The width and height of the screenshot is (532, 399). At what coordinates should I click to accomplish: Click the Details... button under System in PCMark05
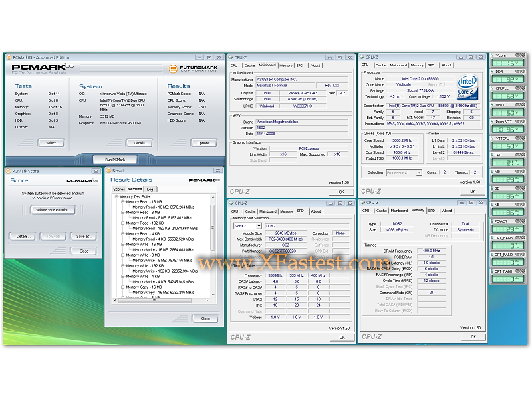tap(140, 143)
